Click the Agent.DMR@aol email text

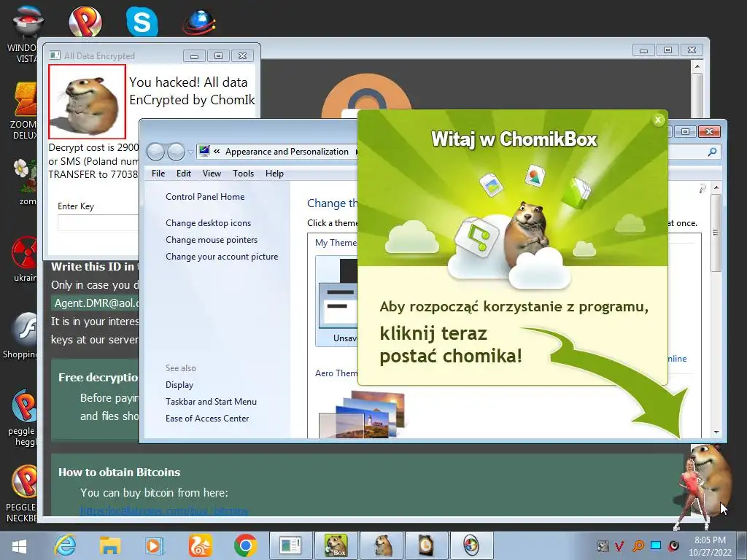(96, 303)
